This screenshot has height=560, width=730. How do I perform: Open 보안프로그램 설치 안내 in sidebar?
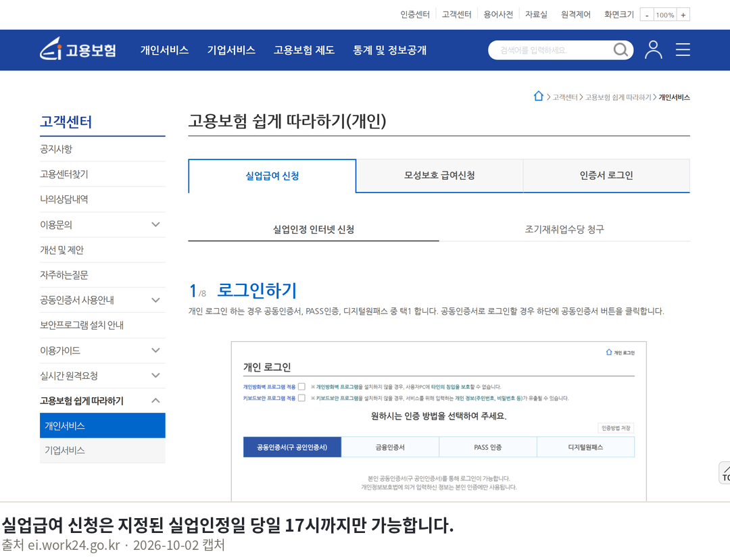click(x=103, y=325)
